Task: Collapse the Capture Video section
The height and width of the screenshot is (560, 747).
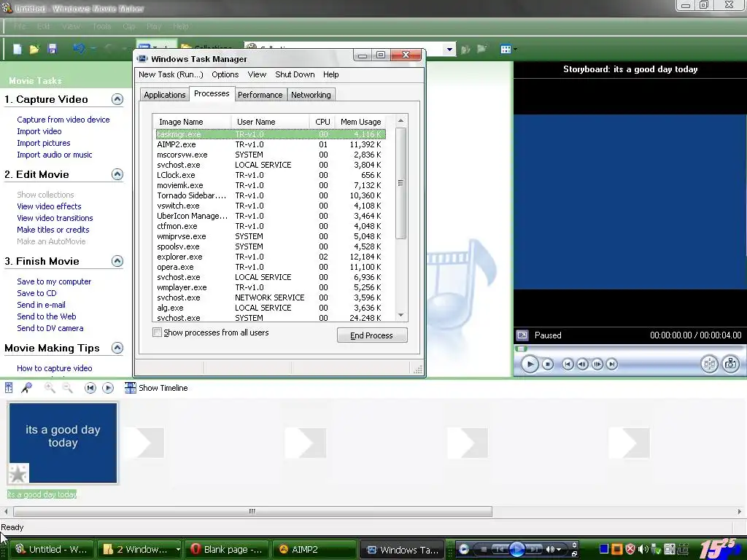Action: [x=117, y=99]
